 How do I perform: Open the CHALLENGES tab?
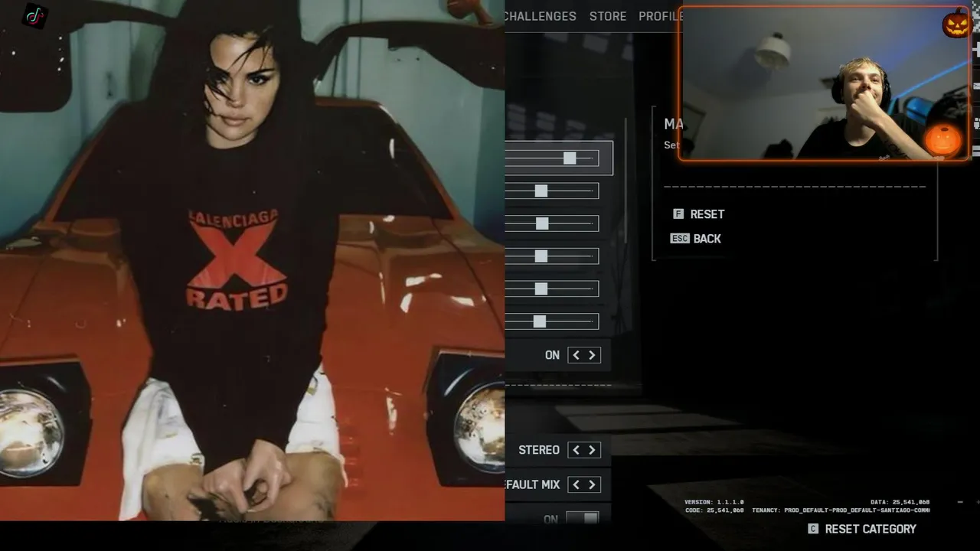(541, 16)
